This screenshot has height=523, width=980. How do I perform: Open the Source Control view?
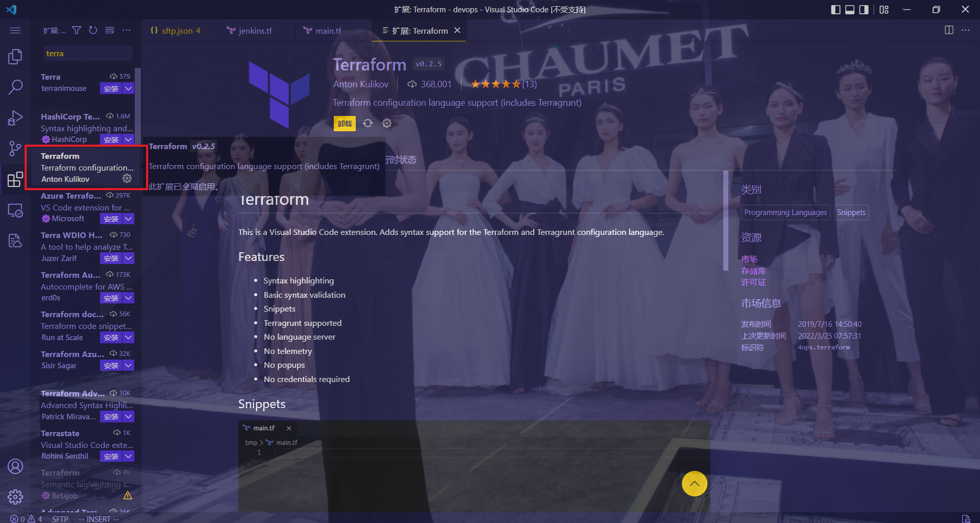[x=15, y=149]
